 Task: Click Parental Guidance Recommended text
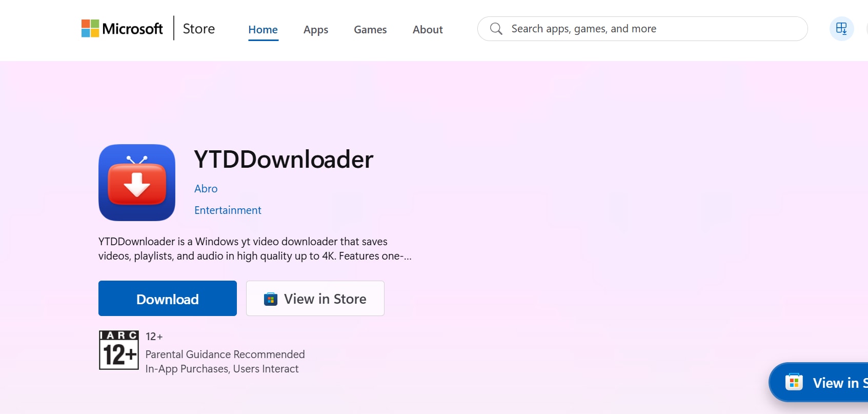point(225,354)
